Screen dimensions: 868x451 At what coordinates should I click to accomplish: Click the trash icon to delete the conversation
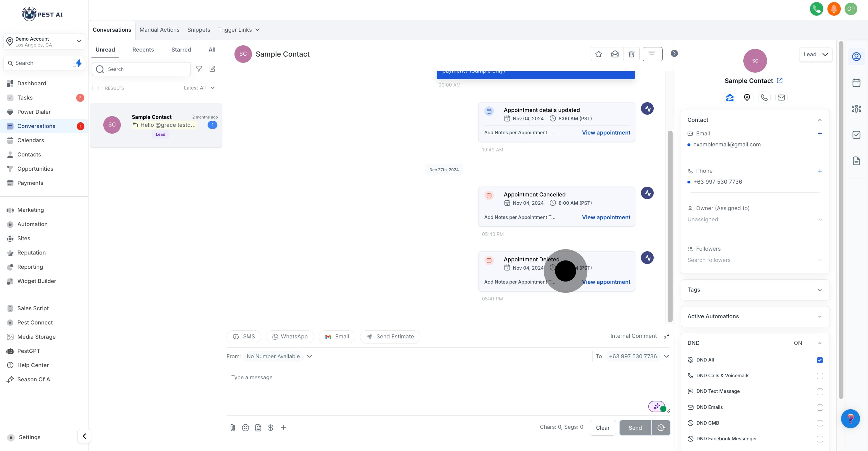(x=631, y=54)
